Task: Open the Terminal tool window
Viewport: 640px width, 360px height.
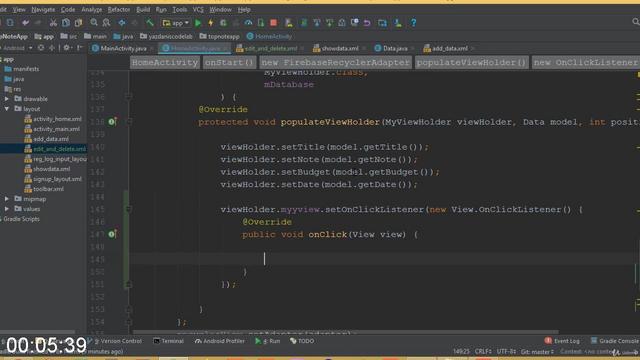Action: 168,341
